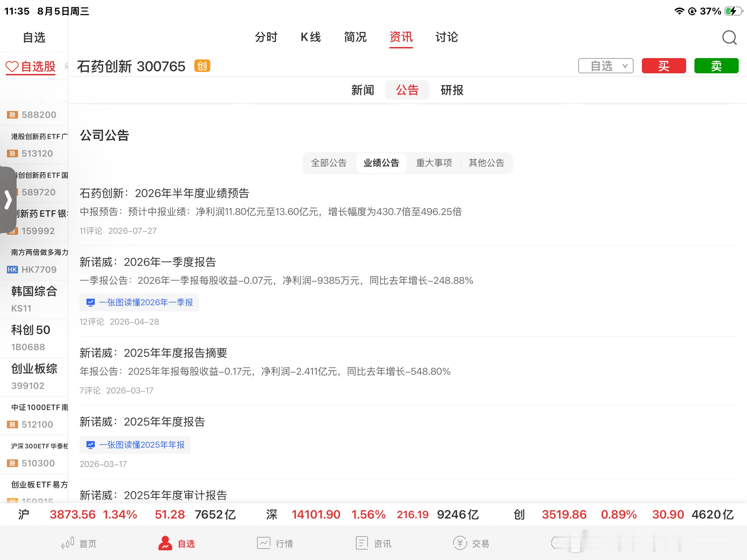Switch to the K线 tab
This screenshot has height=560, width=747.
(311, 37)
